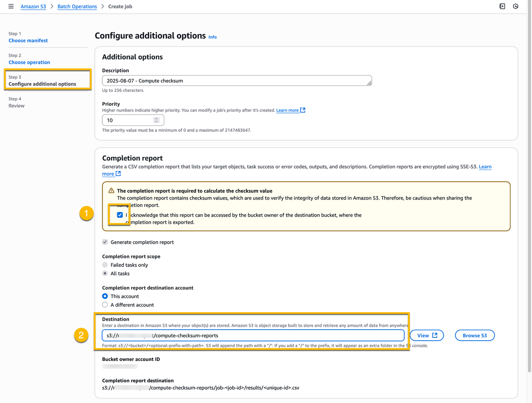This screenshot has width=532, height=403.
Task: Acknowledge the completion report access checkbox
Action: [120, 215]
